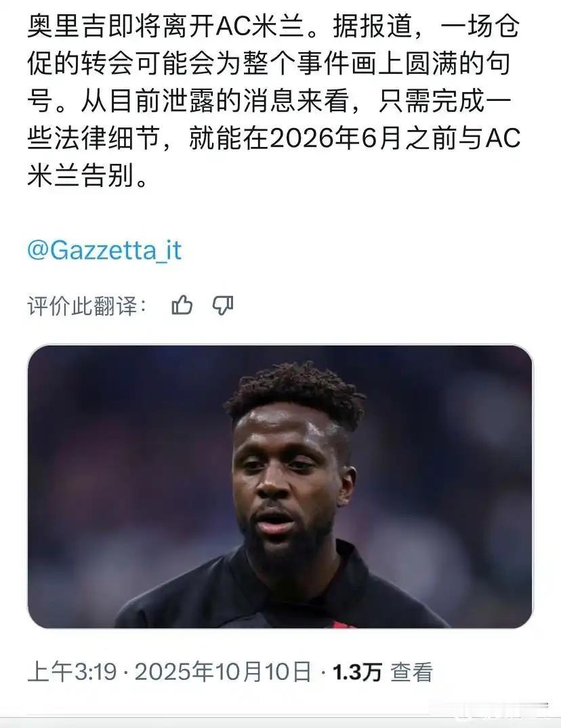The height and width of the screenshot is (728, 561).
Task: Click the 2025年10月10日 post date
Action: (x=223, y=672)
